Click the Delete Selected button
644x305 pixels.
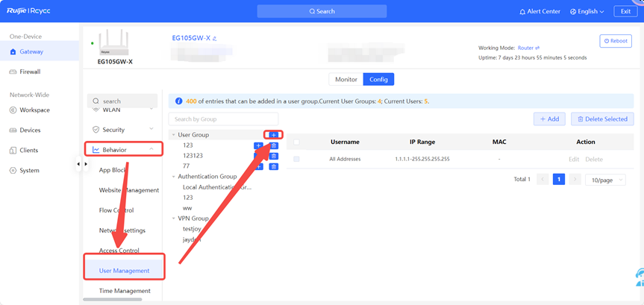pyautogui.click(x=602, y=119)
